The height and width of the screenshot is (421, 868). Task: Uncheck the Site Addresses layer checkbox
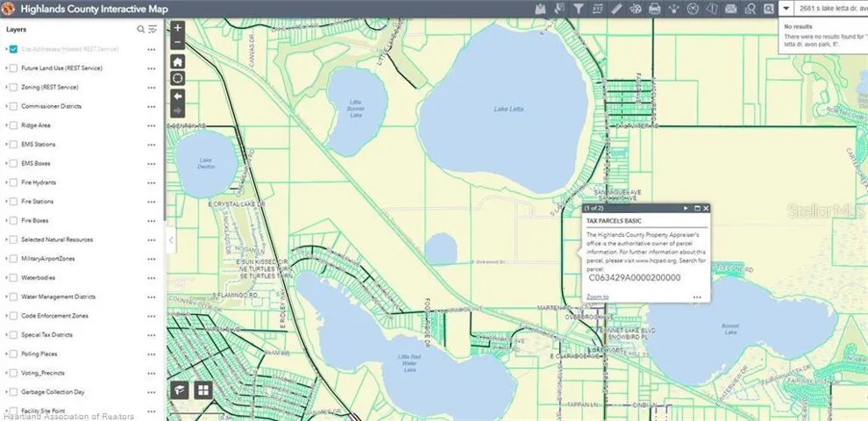coord(14,49)
